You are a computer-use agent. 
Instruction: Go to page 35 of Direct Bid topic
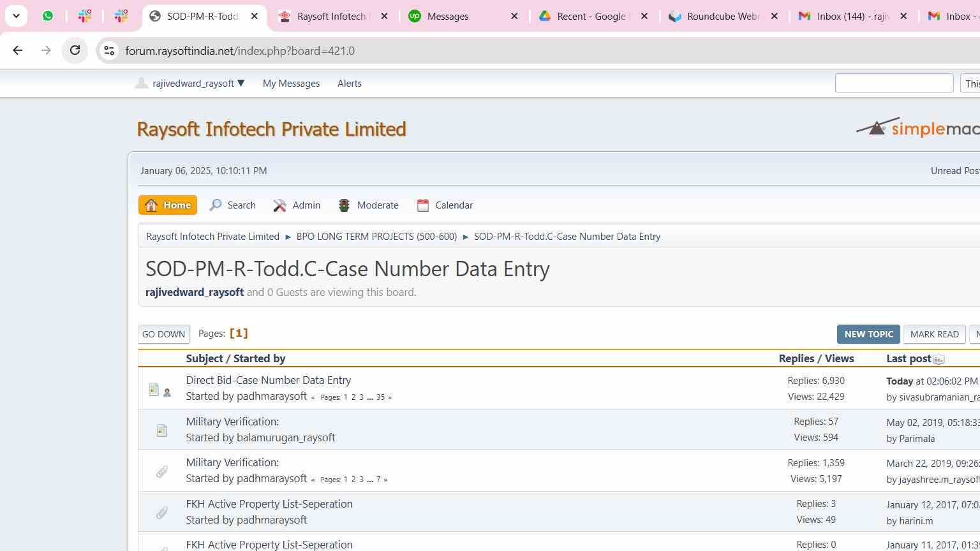tap(380, 397)
